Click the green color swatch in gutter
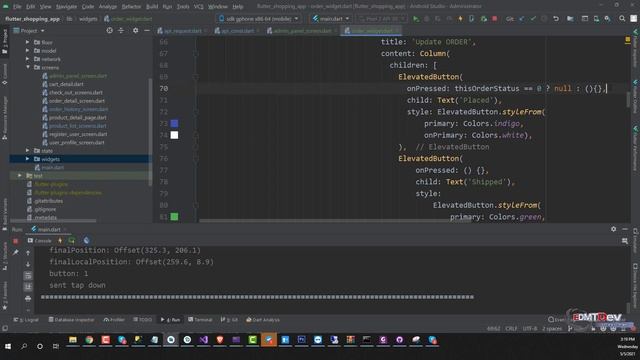 click(x=174, y=217)
